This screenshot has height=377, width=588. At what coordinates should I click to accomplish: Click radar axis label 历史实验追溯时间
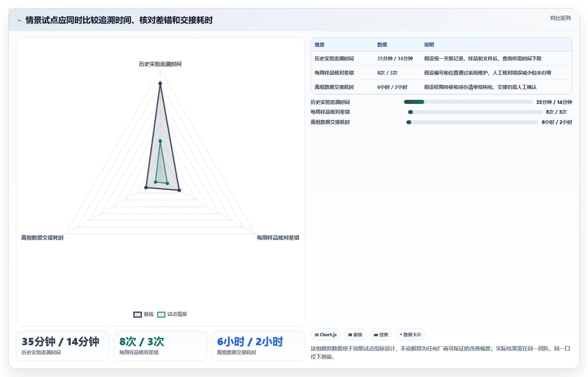(x=160, y=64)
